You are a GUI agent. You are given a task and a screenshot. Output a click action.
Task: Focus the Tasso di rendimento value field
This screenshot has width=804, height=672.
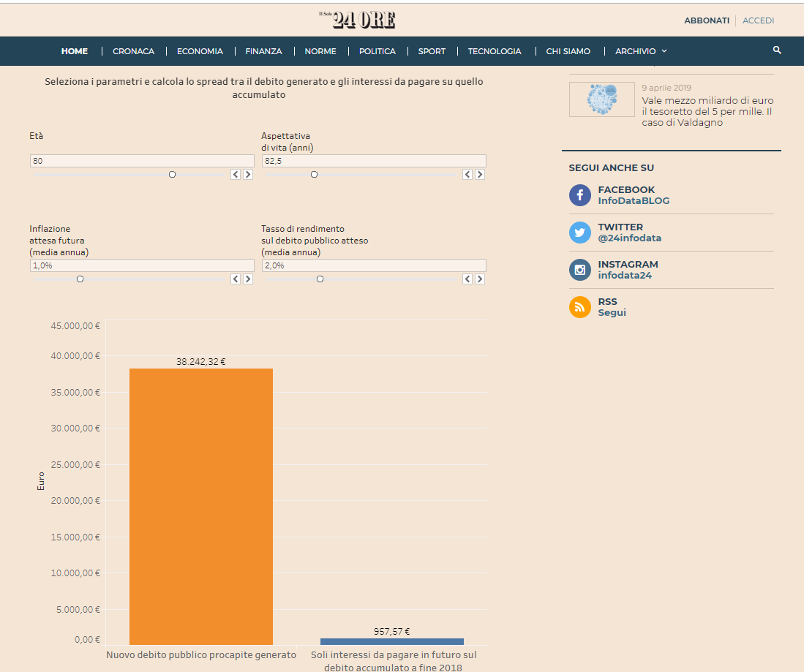coord(374,265)
